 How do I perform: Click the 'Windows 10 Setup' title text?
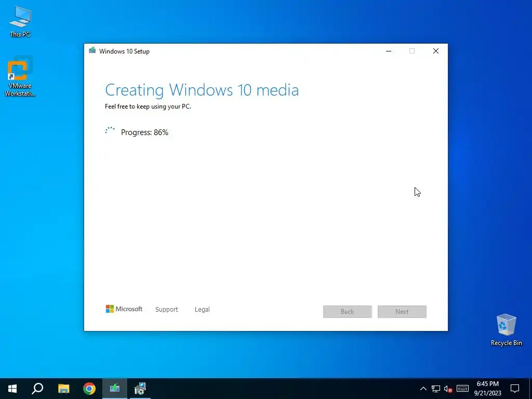(x=124, y=51)
